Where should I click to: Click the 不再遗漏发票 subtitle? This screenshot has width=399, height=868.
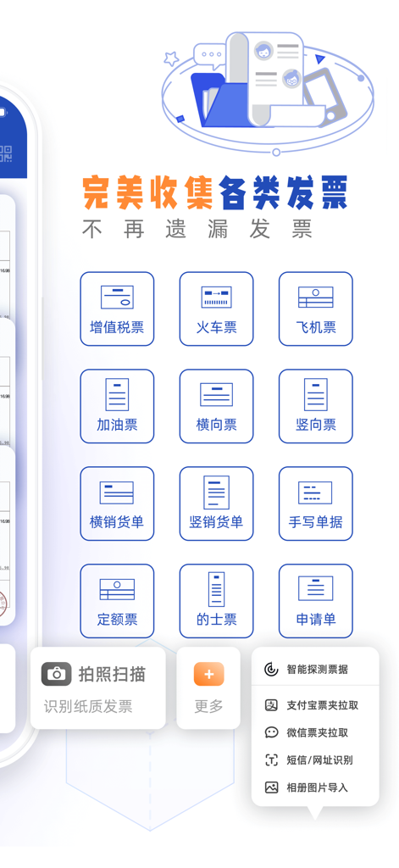click(197, 228)
